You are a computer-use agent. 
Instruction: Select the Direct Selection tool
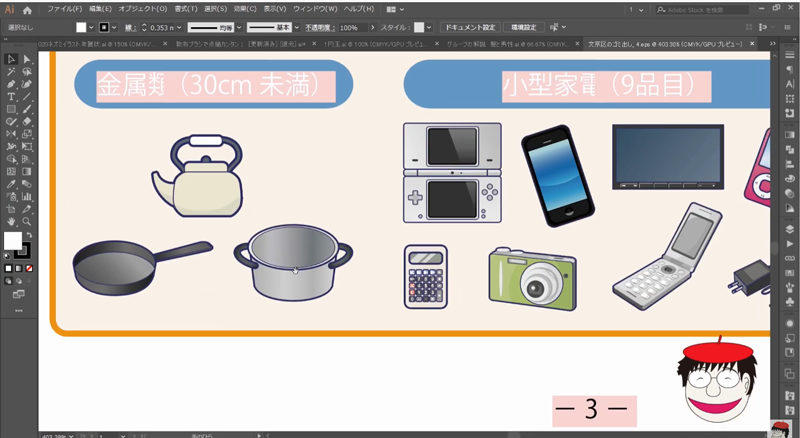27,59
